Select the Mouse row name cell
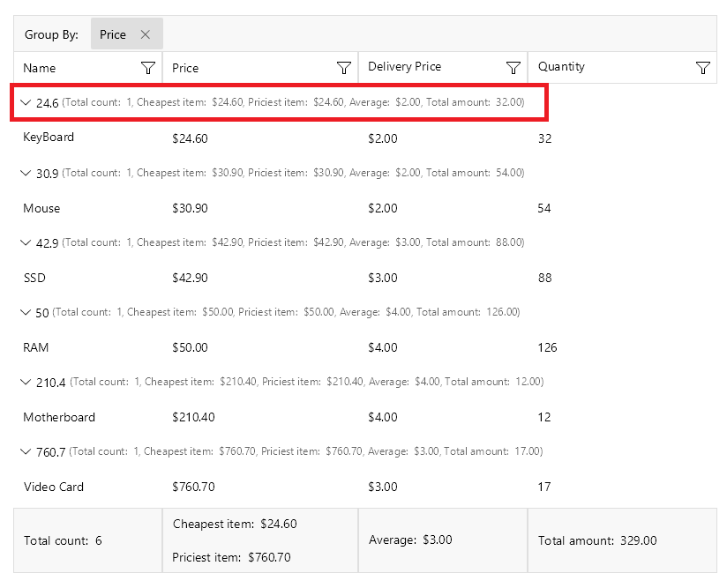Screen dimensions: 727x588 pyautogui.click(x=42, y=209)
